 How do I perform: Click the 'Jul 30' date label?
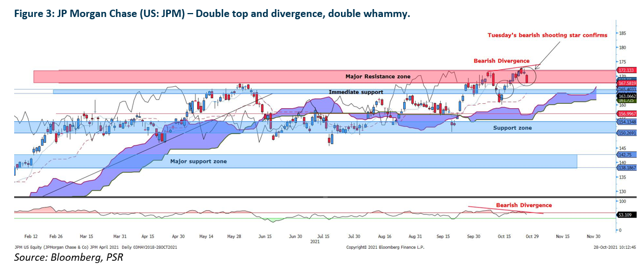coord(355,237)
